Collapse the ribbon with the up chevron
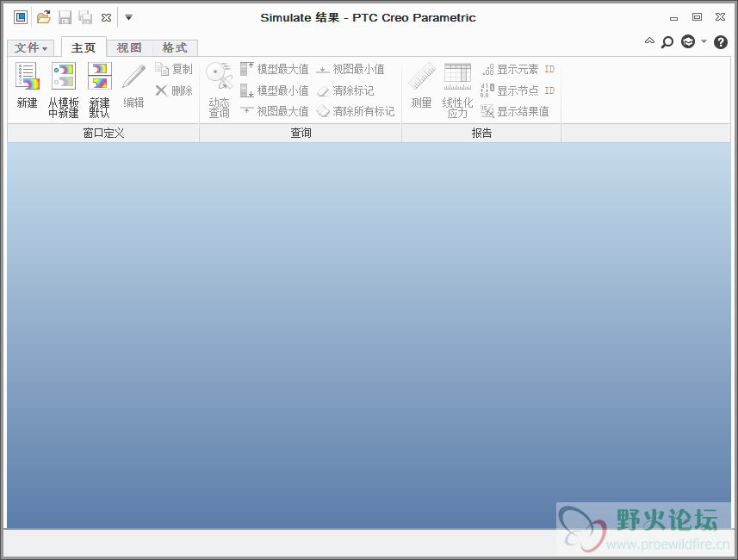This screenshot has width=738, height=560. (649, 40)
